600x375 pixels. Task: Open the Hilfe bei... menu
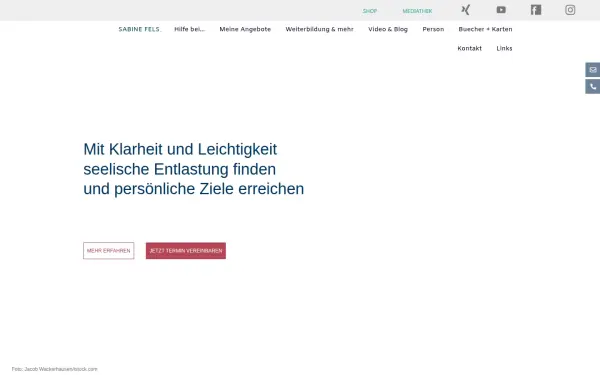click(x=190, y=29)
